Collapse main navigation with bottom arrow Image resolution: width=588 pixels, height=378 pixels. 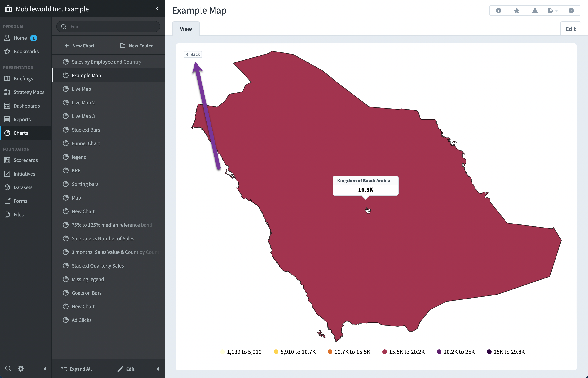[45, 368]
